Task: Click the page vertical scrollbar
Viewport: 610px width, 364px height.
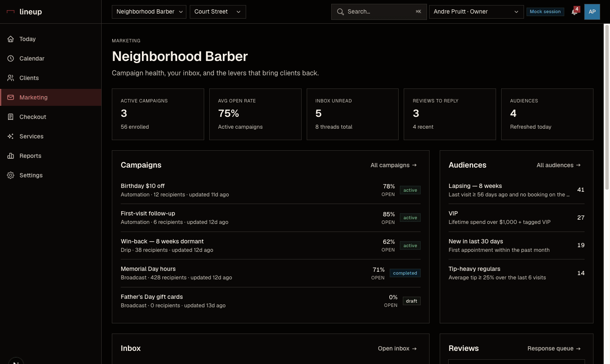Action: coord(607,107)
